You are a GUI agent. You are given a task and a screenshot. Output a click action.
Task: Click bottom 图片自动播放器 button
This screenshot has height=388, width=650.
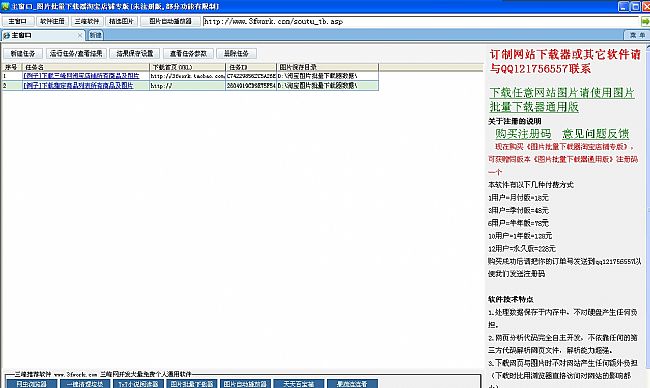pyautogui.click(x=245, y=384)
